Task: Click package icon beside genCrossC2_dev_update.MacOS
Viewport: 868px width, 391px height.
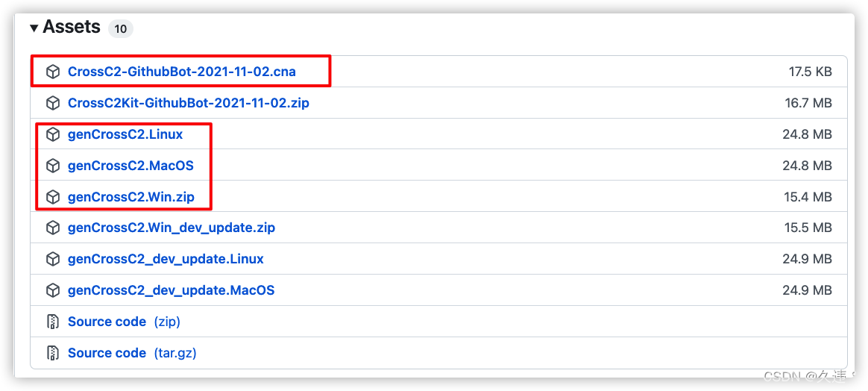Action: pos(53,290)
